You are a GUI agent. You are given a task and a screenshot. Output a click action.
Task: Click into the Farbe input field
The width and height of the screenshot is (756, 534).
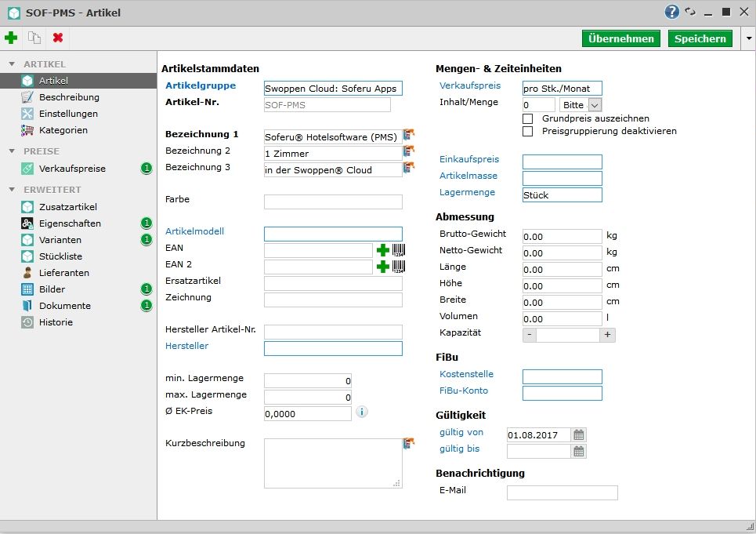pyautogui.click(x=333, y=202)
